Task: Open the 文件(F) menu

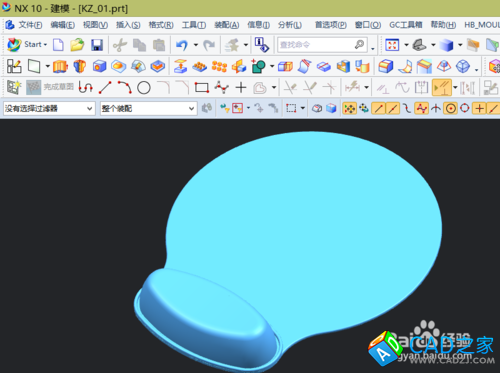Action: (30, 25)
